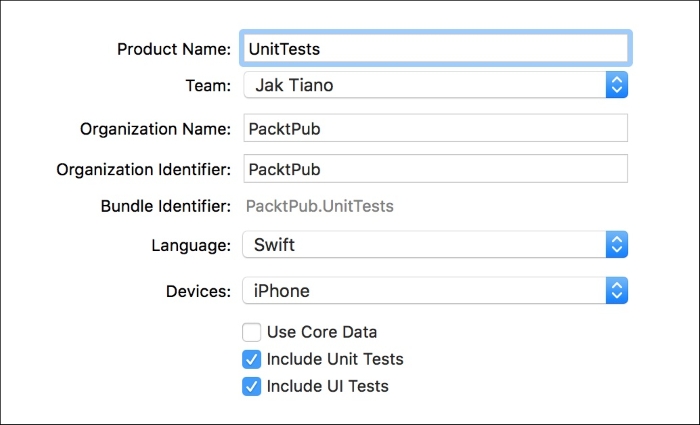This screenshot has height=425, width=700.
Task: Click the 'Organization Identifier:' label
Action: [144, 170]
